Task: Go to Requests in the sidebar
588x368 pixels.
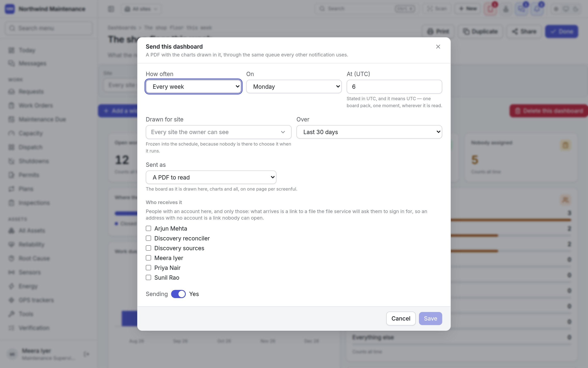Action: pyautogui.click(x=31, y=92)
